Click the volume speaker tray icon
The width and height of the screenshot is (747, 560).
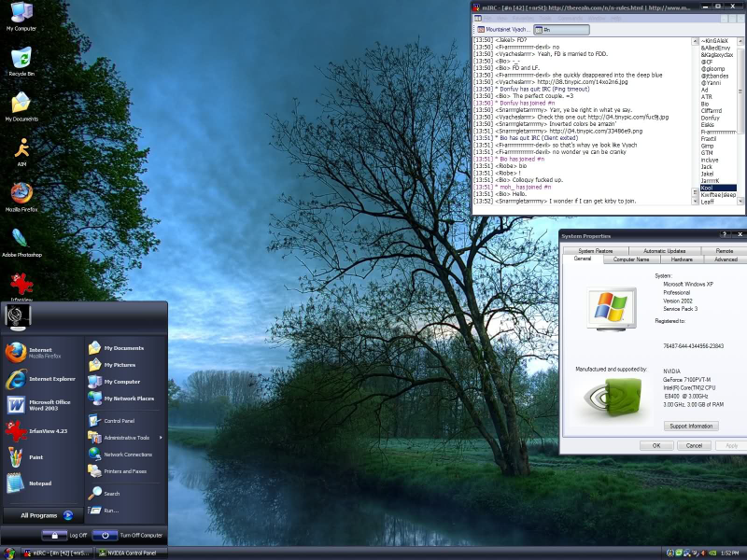(703, 553)
